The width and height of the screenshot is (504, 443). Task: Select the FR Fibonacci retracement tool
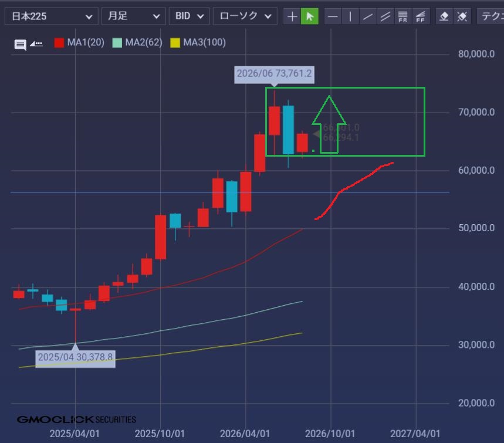pos(402,16)
